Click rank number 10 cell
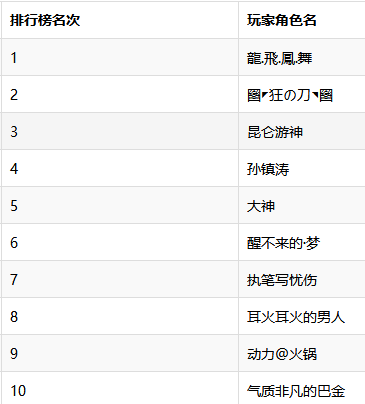Viewport: 365px width, 404px height. pos(120,388)
